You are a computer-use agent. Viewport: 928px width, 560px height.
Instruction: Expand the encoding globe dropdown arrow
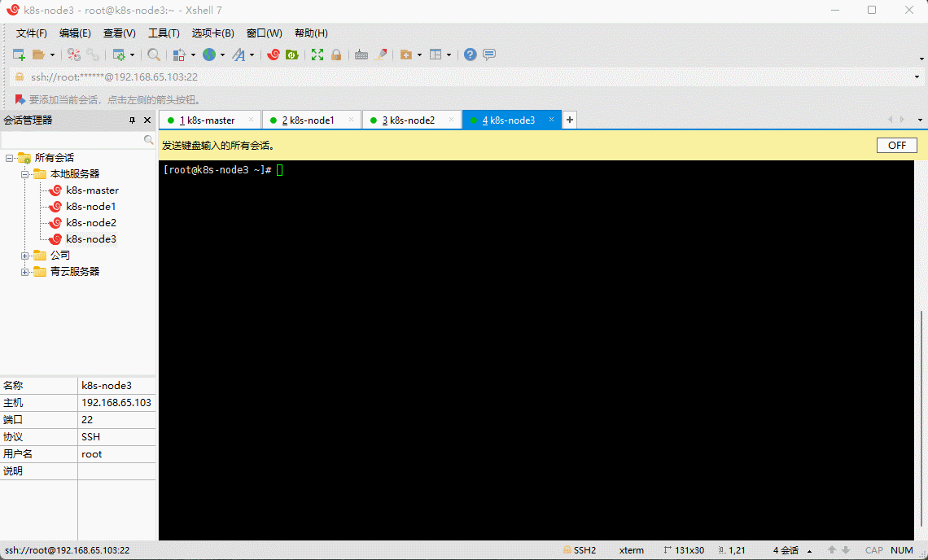point(222,55)
